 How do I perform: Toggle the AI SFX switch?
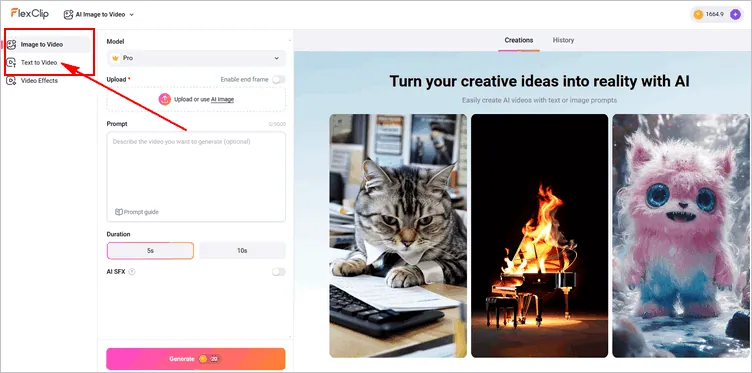pyautogui.click(x=278, y=272)
